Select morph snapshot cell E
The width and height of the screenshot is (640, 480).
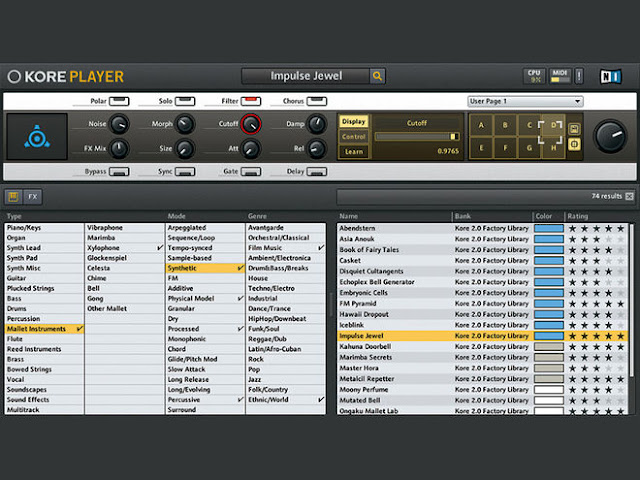tap(481, 147)
